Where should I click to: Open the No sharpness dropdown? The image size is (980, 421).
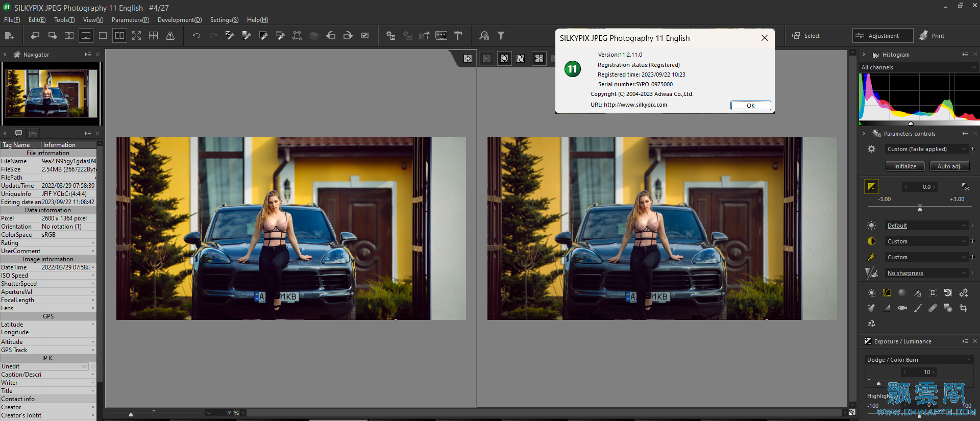[926, 273]
